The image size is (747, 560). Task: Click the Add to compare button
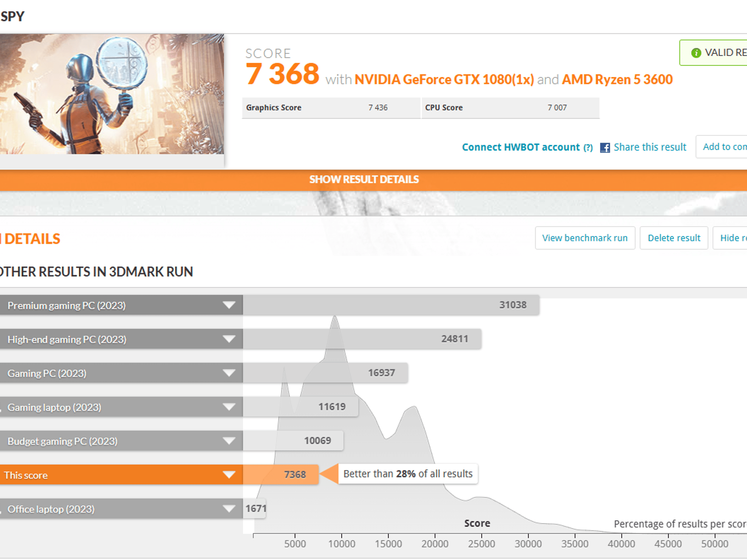[721, 147]
